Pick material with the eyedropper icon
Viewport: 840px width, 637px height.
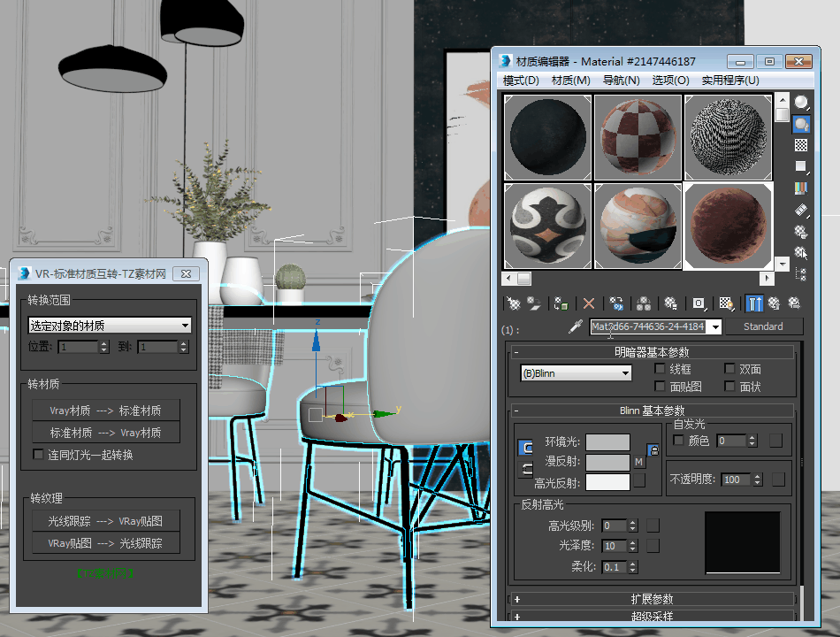(x=576, y=326)
